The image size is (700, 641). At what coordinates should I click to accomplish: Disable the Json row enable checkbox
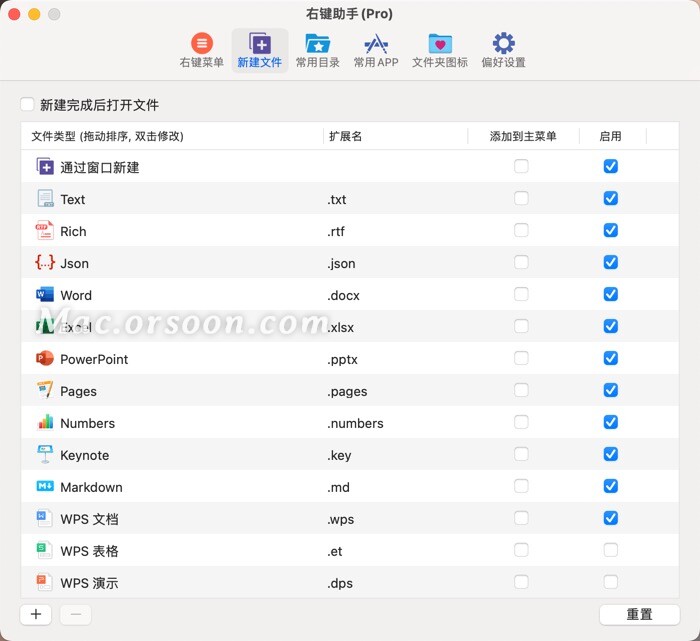tap(611, 262)
